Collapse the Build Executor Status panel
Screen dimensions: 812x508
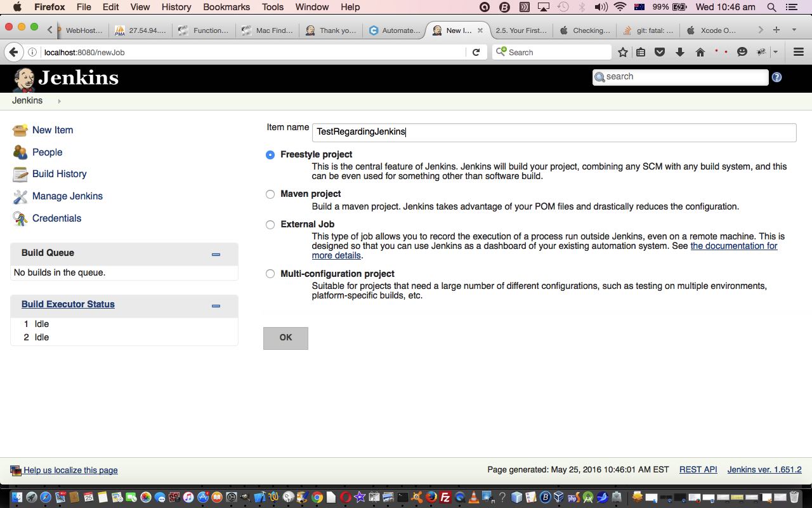pos(216,305)
